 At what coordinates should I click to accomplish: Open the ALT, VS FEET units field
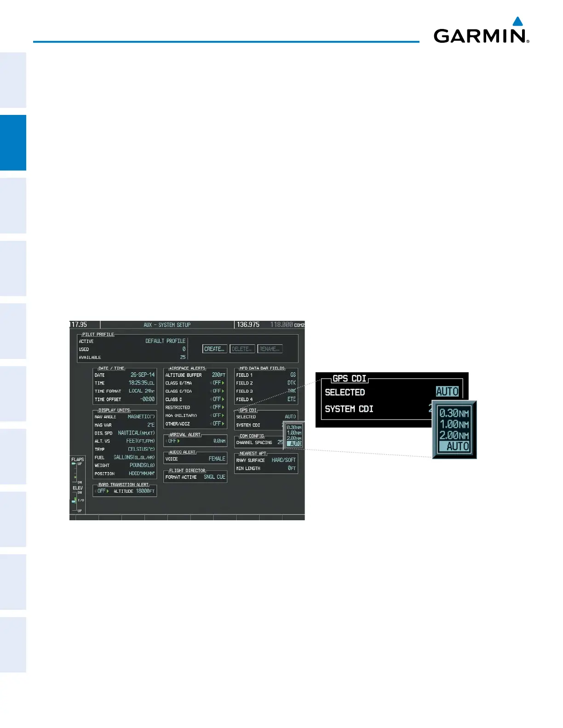140,441
